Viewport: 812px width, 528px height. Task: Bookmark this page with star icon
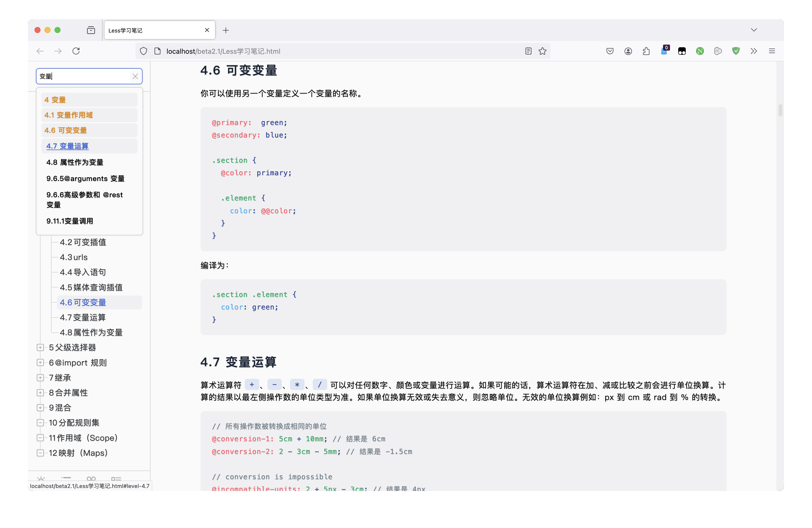pyautogui.click(x=542, y=51)
